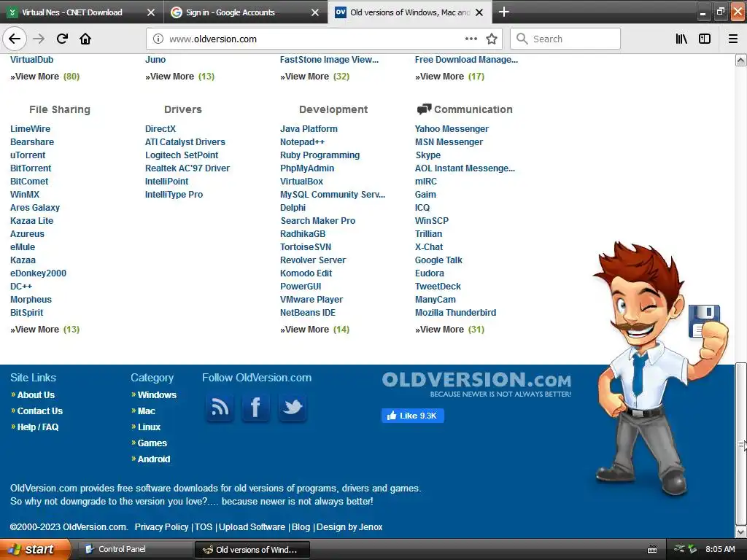
Task: Select the Android category footer link
Action: [153, 459]
